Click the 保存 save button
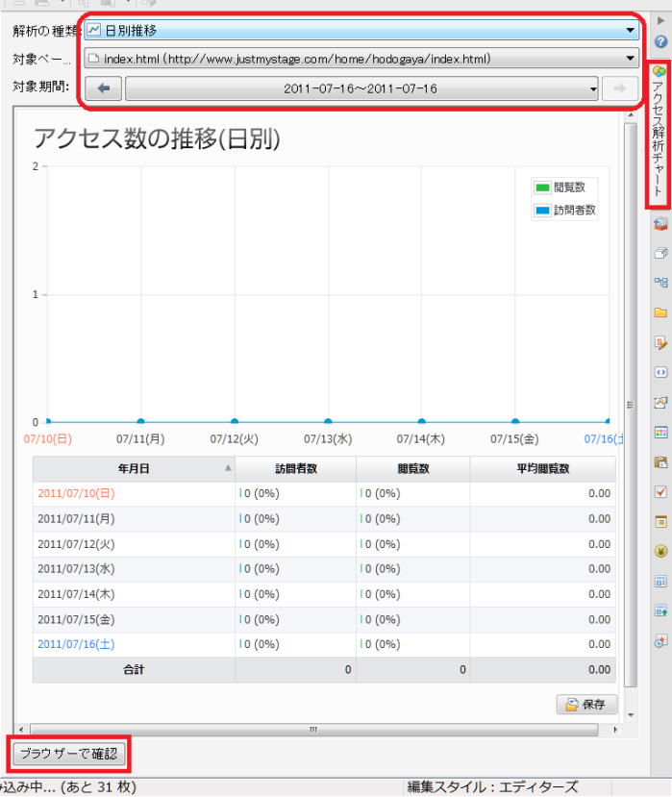Image resolution: width=672 pixels, height=797 pixels. click(x=586, y=705)
